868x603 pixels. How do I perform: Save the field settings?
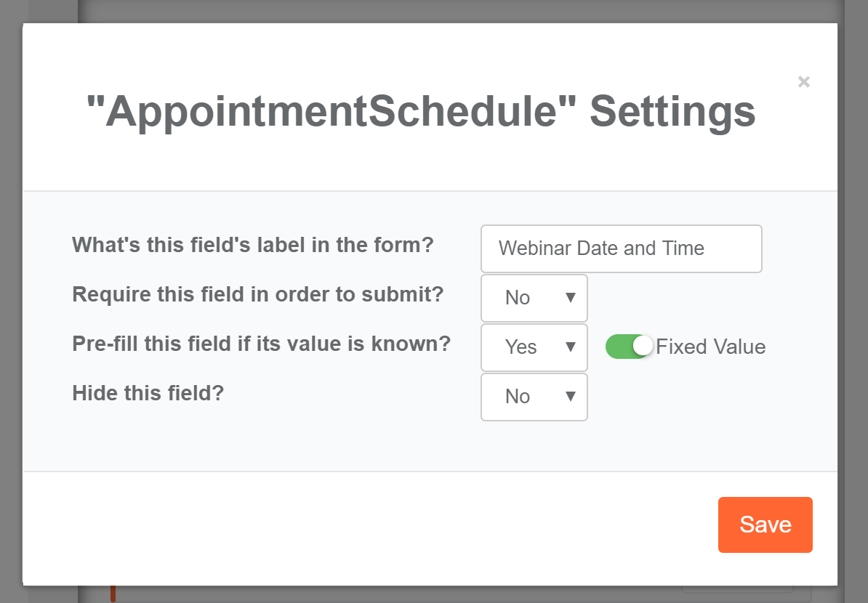(x=765, y=525)
